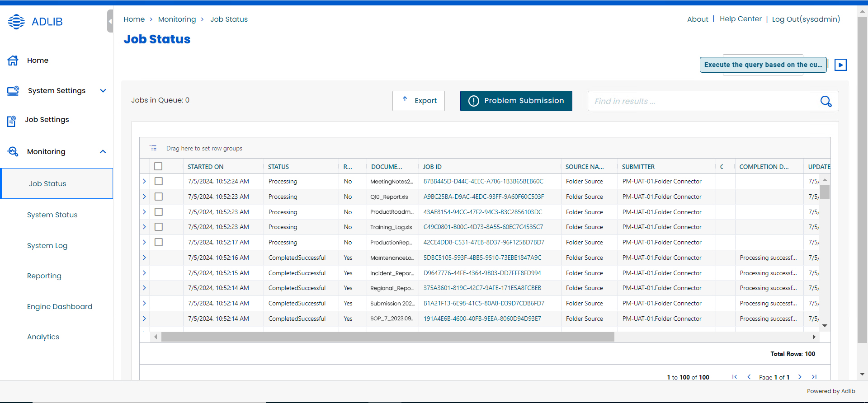Expand the Submission 202 job row details
The height and width of the screenshot is (403, 868).
pyautogui.click(x=144, y=303)
